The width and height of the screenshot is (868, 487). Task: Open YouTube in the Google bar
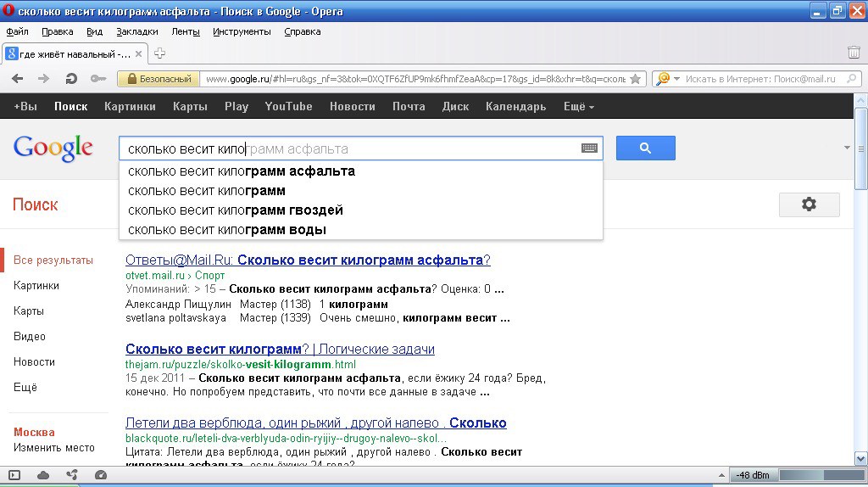pos(288,106)
